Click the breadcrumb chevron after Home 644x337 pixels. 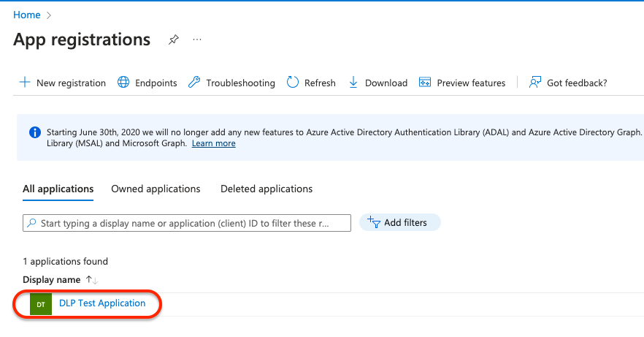[49, 15]
